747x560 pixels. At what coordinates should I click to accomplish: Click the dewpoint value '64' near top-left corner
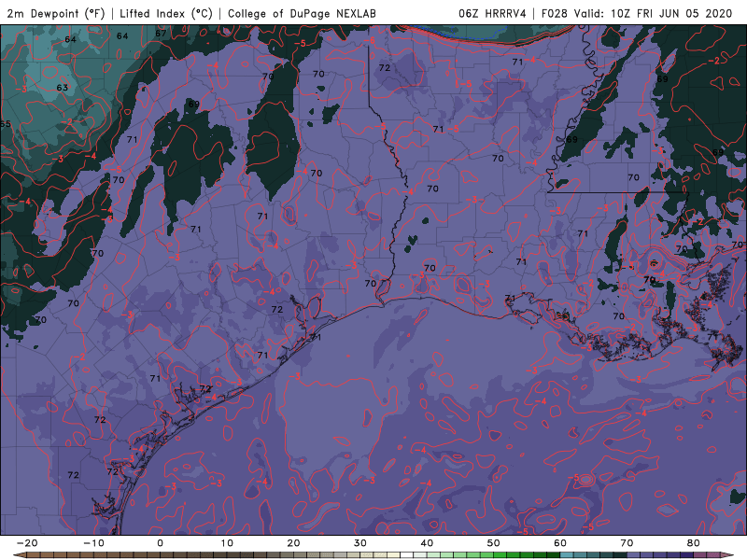(71, 39)
